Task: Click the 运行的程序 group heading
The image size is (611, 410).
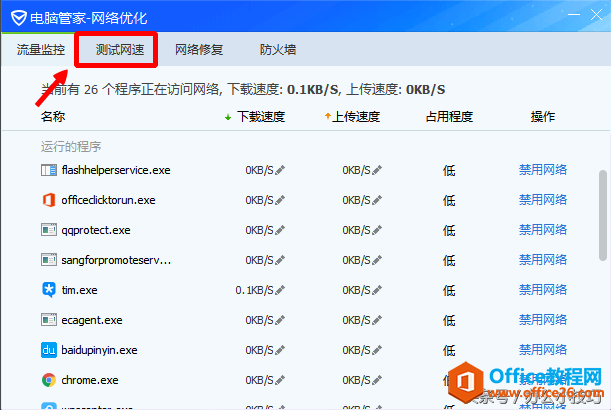Action: [x=71, y=147]
